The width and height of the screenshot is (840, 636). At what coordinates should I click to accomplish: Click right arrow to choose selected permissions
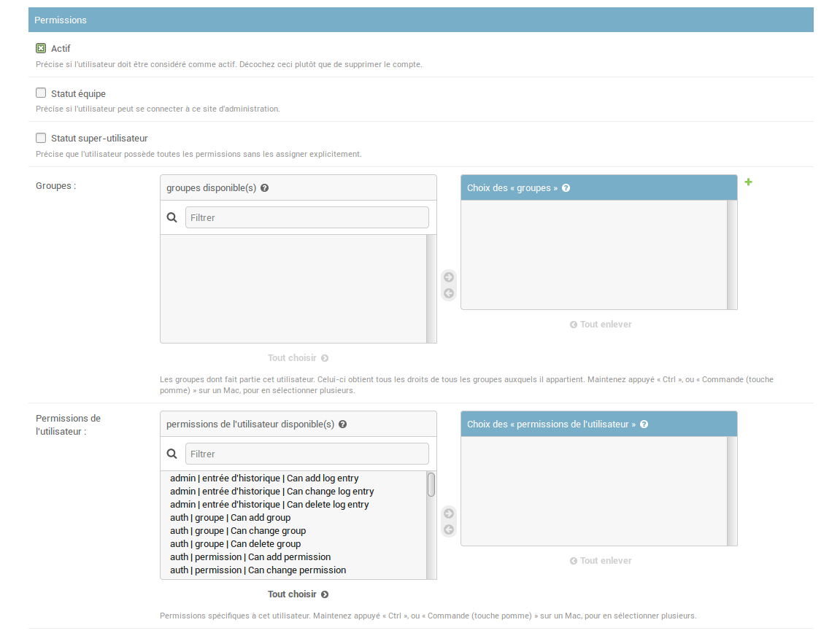pyautogui.click(x=449, y=513)
